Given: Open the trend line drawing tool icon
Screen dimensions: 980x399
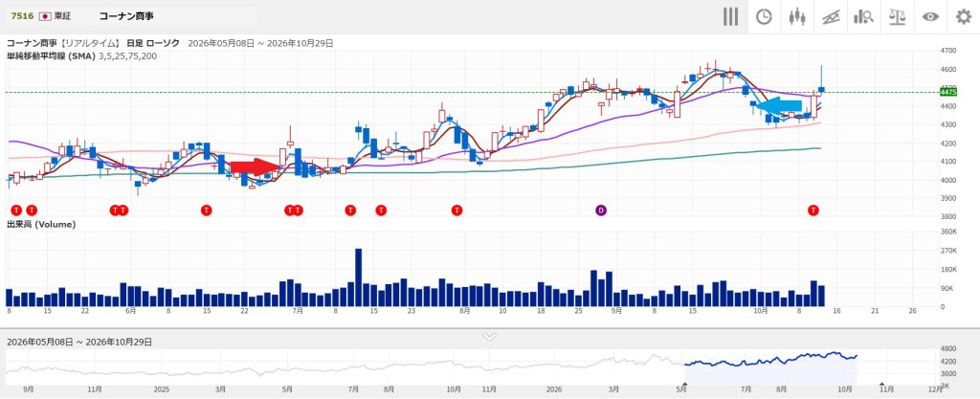Looking at the screenshot, I should click(x=830, y=17).
